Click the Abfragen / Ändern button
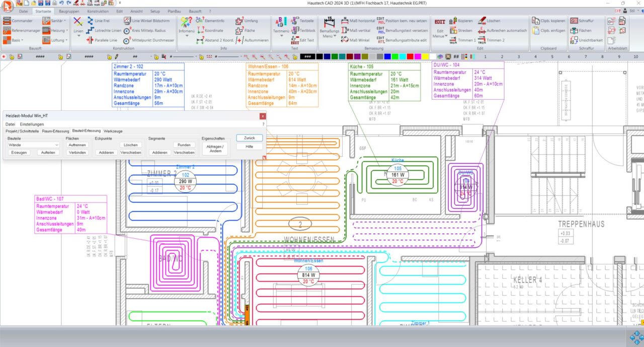Screen dimensions: 644x347 click(x=215, y=149)
